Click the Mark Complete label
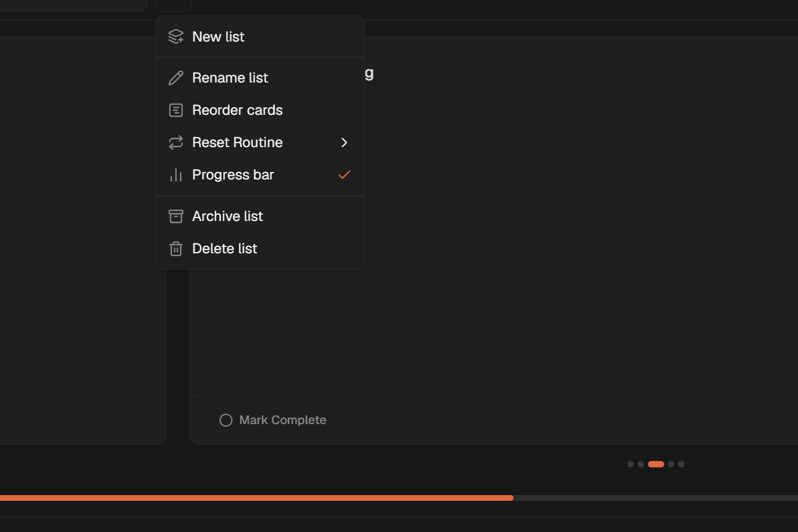The height and width of the screenshot is (532, 798). pos(283,420)
